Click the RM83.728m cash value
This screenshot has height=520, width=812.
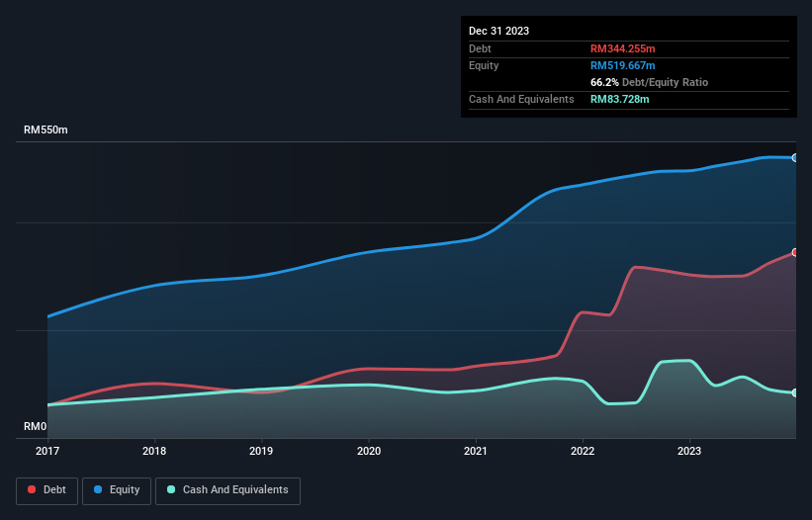click(x=619, y=99)
